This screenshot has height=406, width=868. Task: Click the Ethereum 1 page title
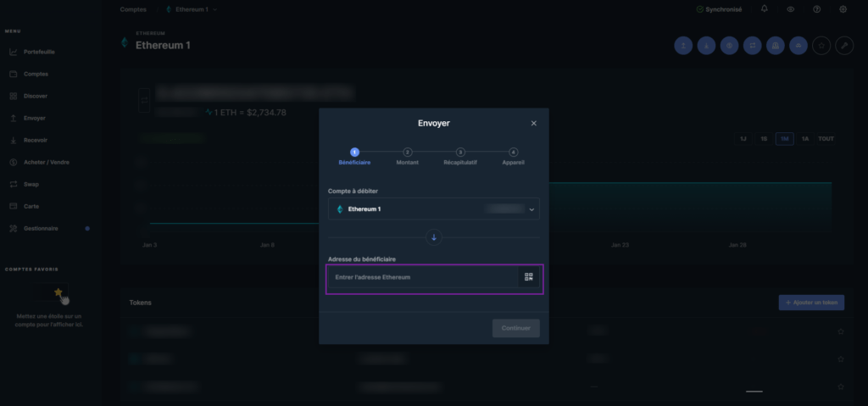click(163, 46)
